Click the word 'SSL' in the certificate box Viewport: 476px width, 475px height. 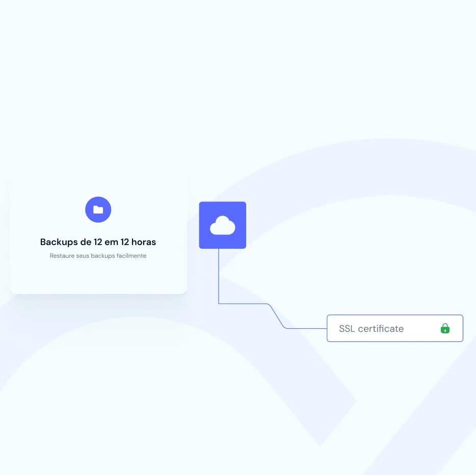(347, 329)
